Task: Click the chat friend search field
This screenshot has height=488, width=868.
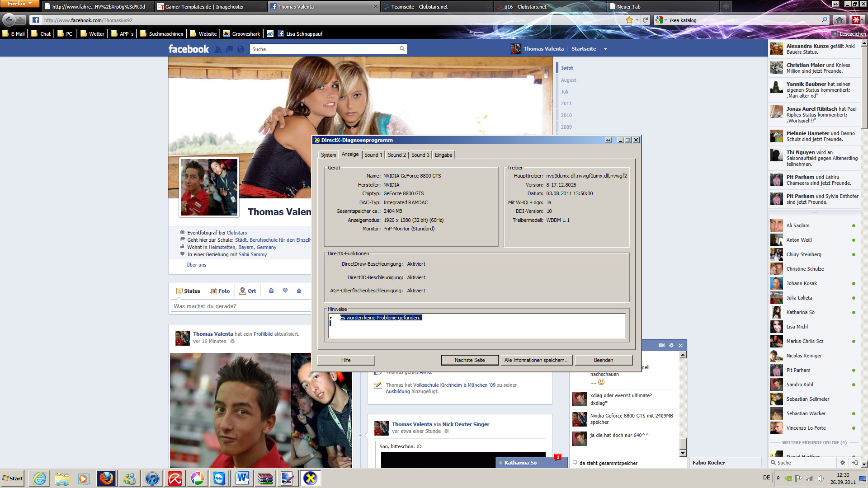Action: (802, 463)
